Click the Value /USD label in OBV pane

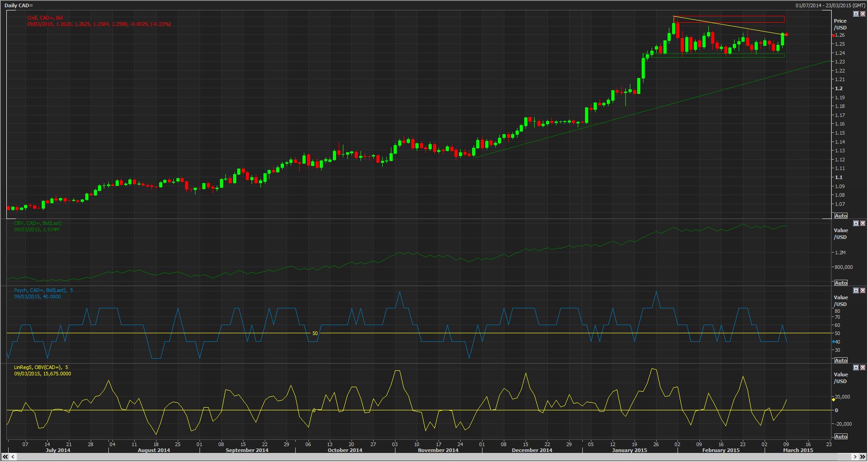840,234
